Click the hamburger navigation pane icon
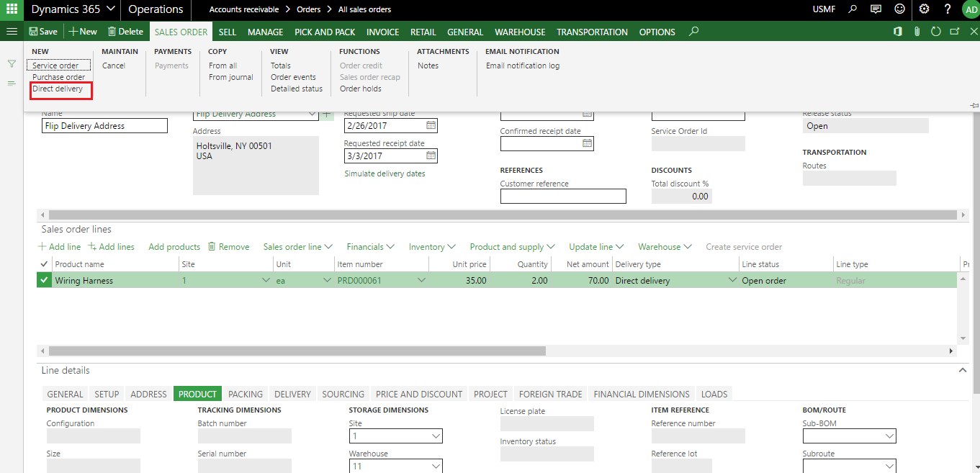Viewport: 980px width, 473px height. [12, 32]
